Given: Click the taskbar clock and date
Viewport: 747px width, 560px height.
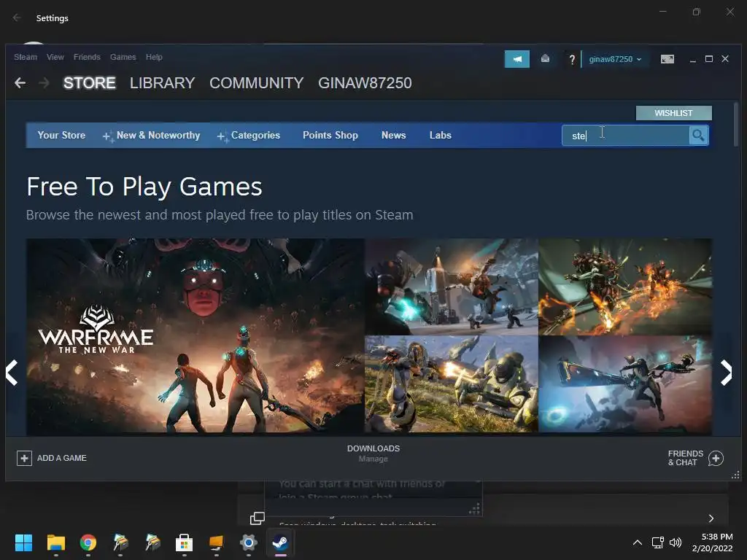Looking at the screenshot, I should (x=712, y=542).
